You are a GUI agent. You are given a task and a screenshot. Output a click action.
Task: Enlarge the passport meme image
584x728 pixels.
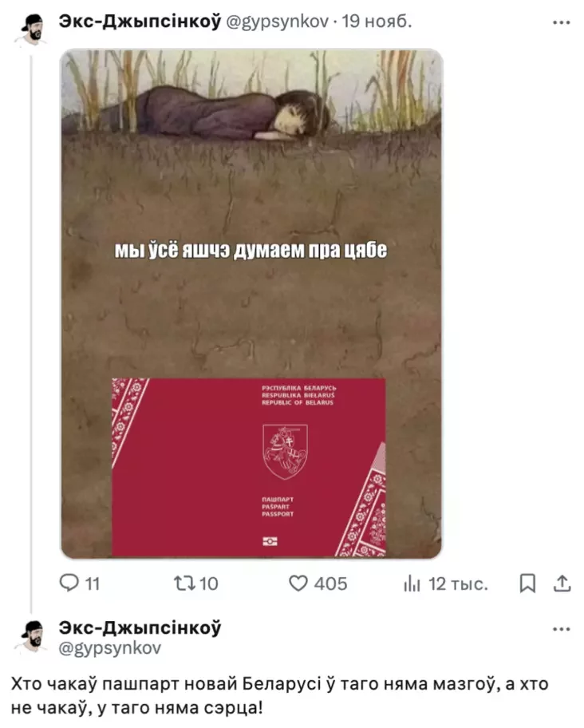pos(251,303)
